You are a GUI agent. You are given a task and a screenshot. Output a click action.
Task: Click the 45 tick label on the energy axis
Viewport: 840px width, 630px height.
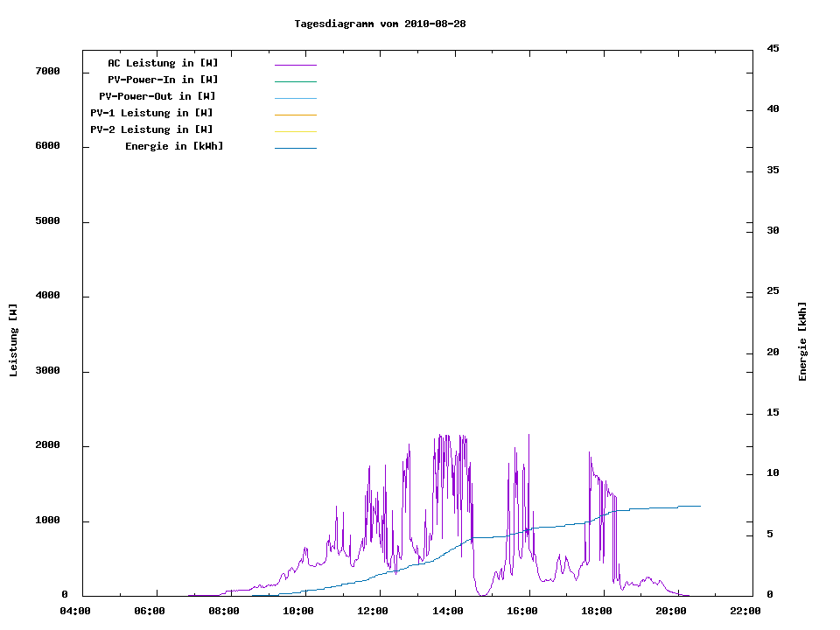pyautogui.click(x=773, y=48)
